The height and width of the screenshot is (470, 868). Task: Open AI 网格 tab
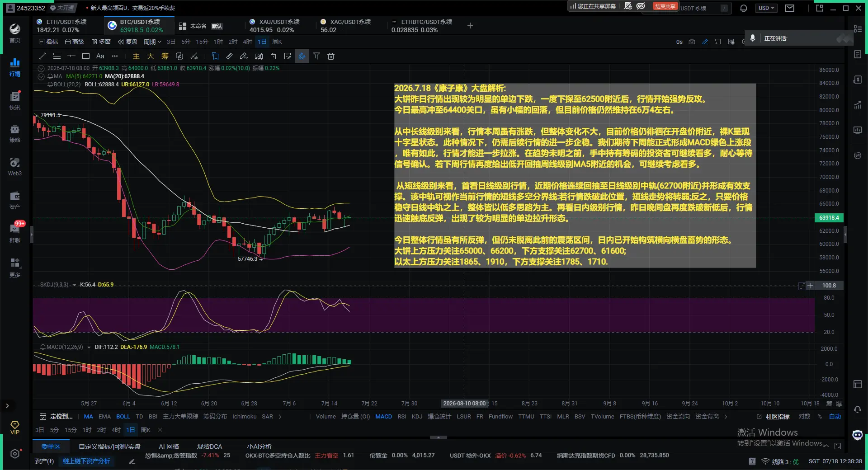169,446
